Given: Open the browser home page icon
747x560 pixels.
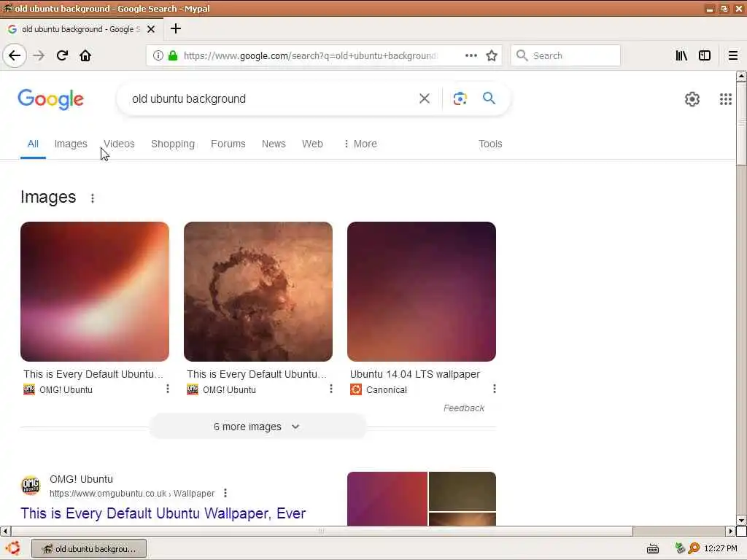Looking at the screenshot, I should click(85, 55).
